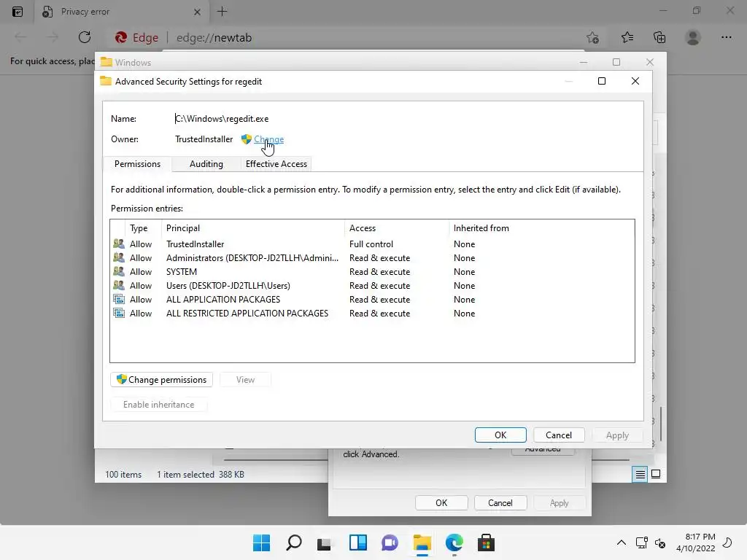Open the clock showing 8:17 PM

tap(695, 542)
